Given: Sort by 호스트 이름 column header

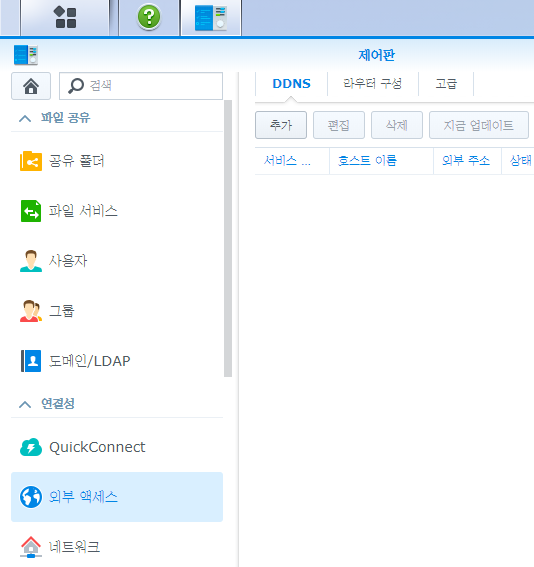Looking at the screenshot, I should click(381, 161).
